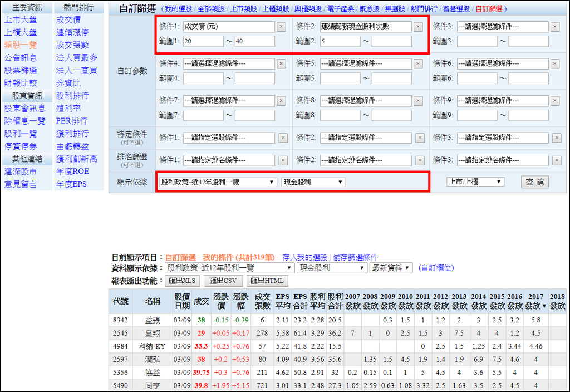570x392 pixels.
Task: Clear condition 5 with its × button
Action: pyautogui.click(x=418, y=63)
